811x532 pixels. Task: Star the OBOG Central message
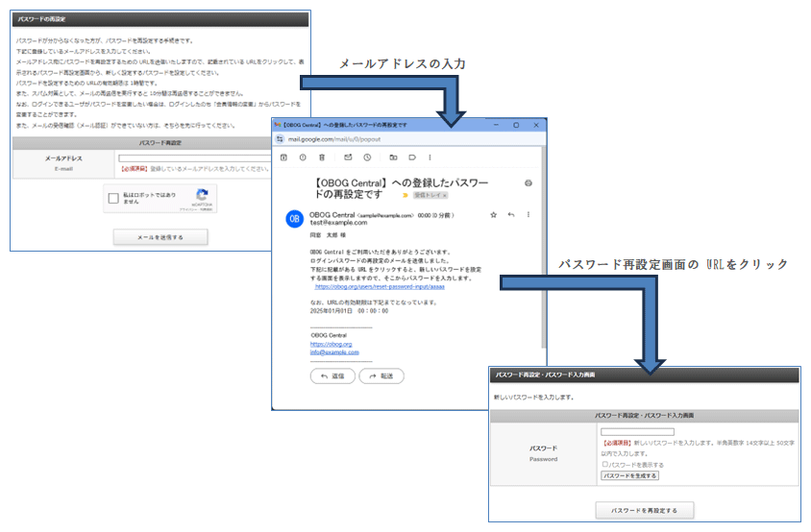pos(494,214)
